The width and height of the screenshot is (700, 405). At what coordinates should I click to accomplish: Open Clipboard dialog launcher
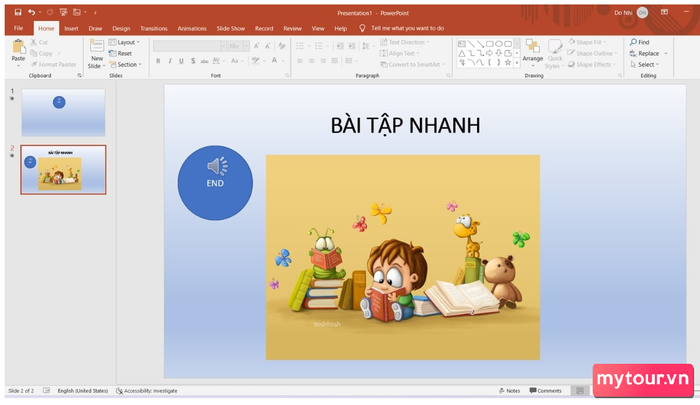pos(79,75)
